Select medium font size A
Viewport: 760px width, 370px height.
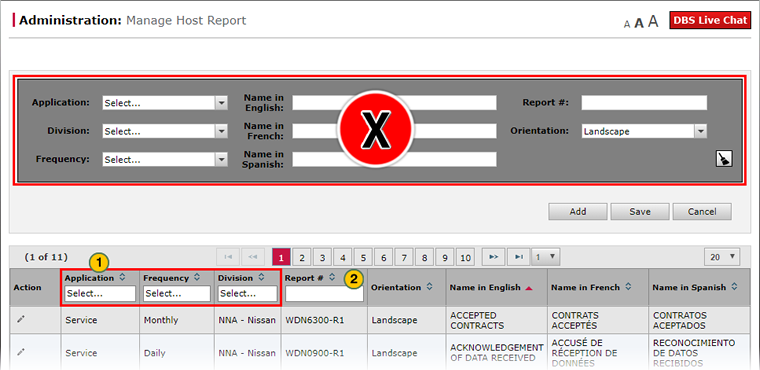[x=639, y=23]
